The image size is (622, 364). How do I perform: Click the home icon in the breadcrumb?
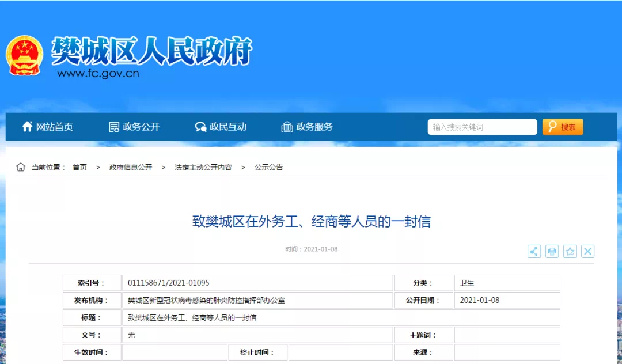[x=21, y=167]
